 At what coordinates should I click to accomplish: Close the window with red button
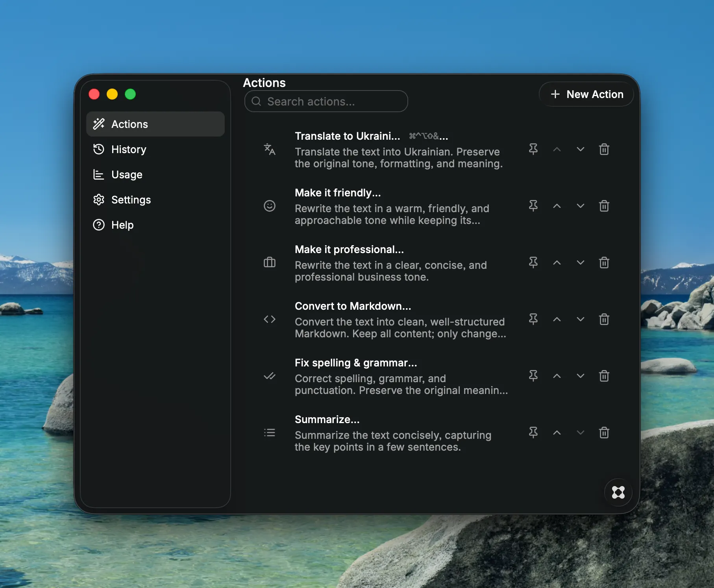[94, 94]
